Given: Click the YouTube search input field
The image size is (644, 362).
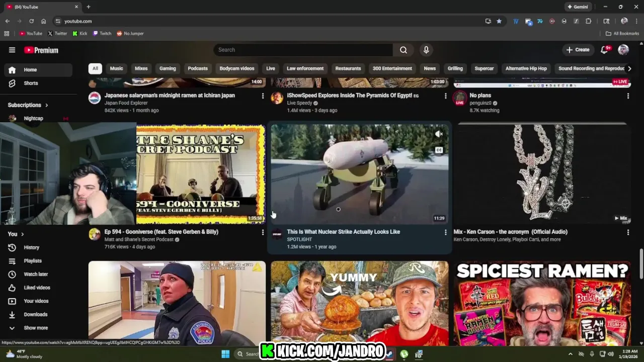Looking at the screenshot, I should [303, 50].
